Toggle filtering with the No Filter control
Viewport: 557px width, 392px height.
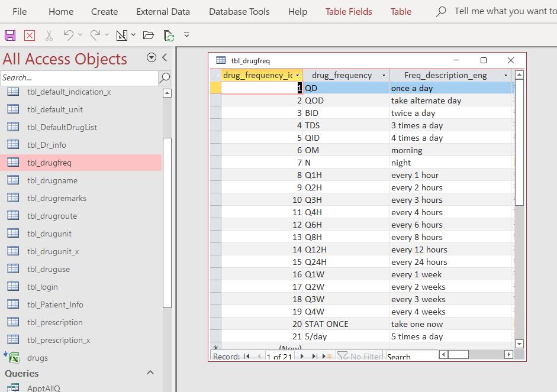pos(361,356)
